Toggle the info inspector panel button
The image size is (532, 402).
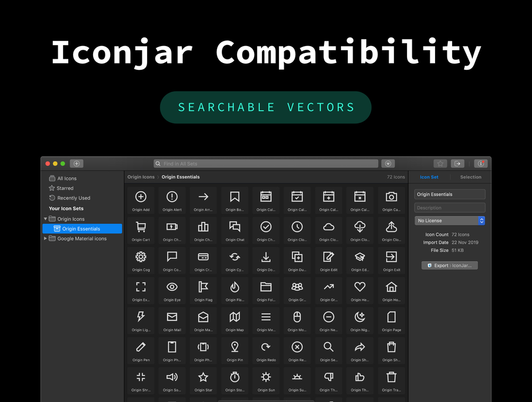coord(481,164)
